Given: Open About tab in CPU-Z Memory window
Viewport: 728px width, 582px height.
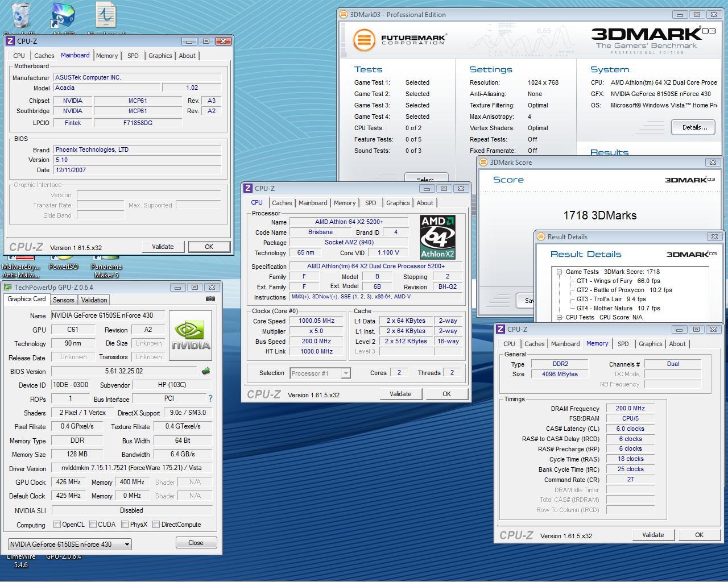Looking at the screenshot, I should coord(677,344).
